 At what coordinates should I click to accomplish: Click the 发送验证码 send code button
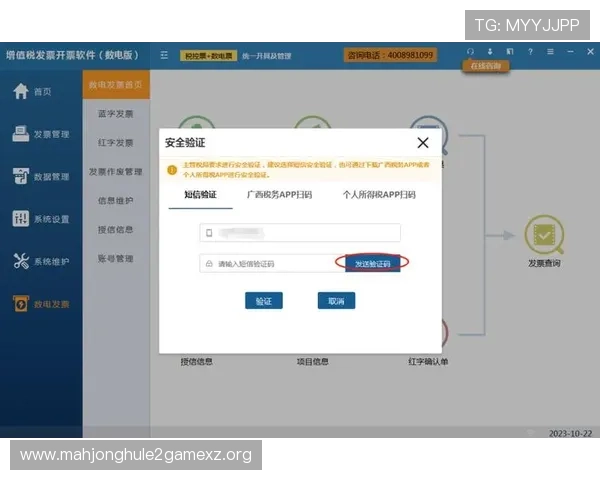coord(373,263)
